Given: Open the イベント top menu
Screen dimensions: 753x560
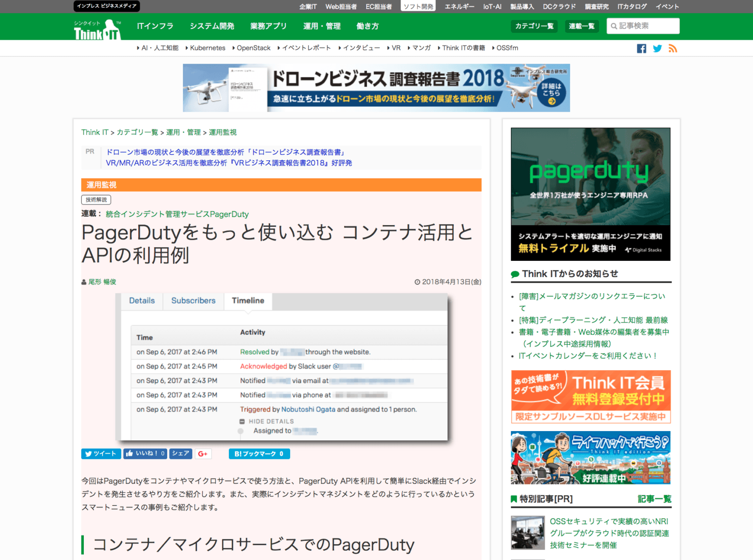Looking at the screenshot, I should [667, 6].
